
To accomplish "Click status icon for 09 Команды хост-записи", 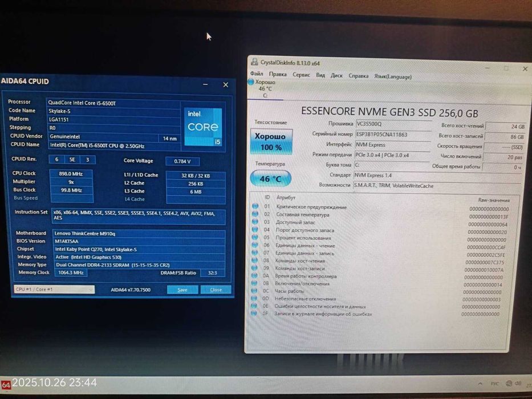I will pos(254,268).
